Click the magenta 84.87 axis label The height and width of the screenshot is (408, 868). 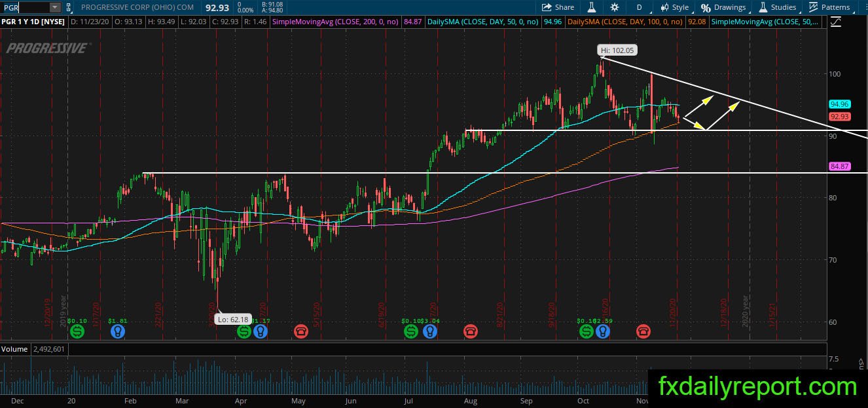click(839, 166)
